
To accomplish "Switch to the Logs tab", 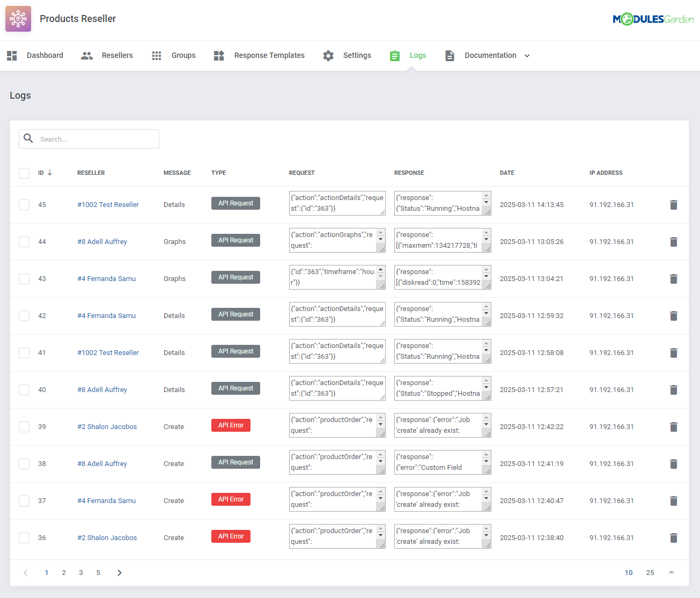I will 418,55.
